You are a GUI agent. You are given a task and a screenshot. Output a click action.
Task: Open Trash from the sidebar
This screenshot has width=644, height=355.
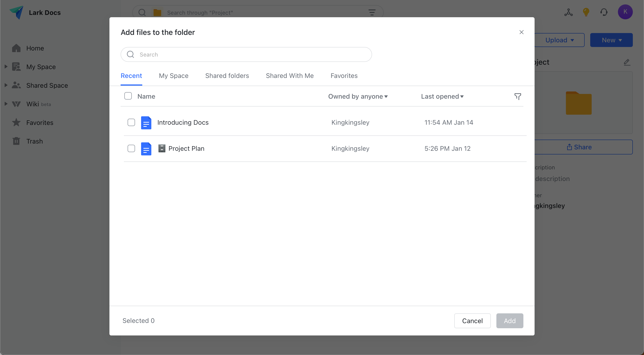[34, 141]
